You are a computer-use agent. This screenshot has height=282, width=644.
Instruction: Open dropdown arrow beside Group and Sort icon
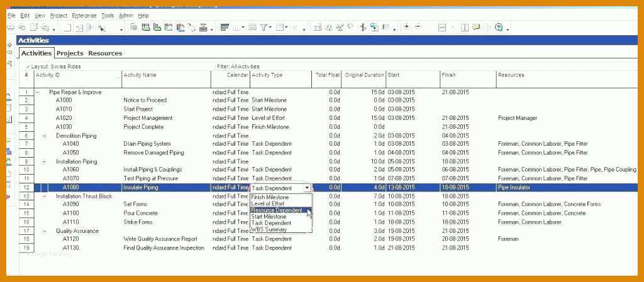(286, 28)
